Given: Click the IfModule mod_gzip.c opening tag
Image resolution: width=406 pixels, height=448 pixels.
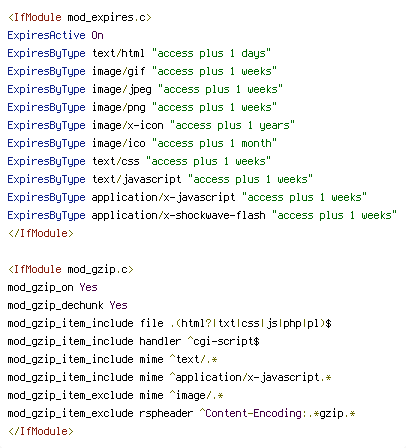Looking at the screenshot, I should 71,269.
